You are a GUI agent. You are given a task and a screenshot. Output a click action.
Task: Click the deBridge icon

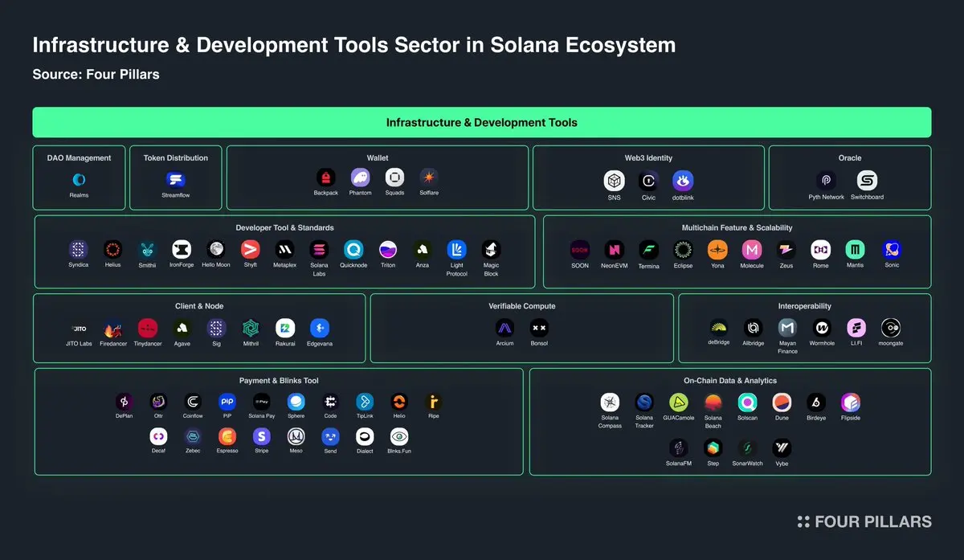[x=719, y=328]
